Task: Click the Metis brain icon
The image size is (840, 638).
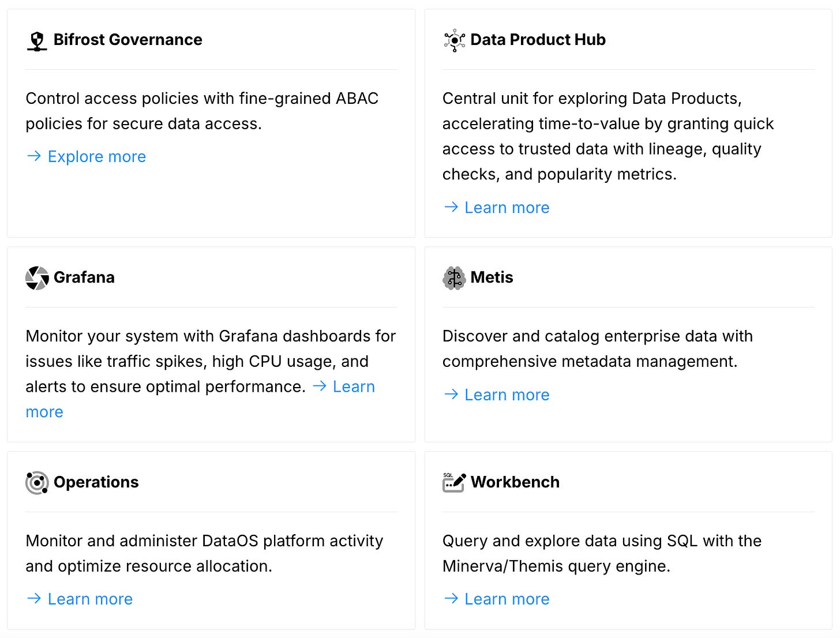Action: pos(454,278)
